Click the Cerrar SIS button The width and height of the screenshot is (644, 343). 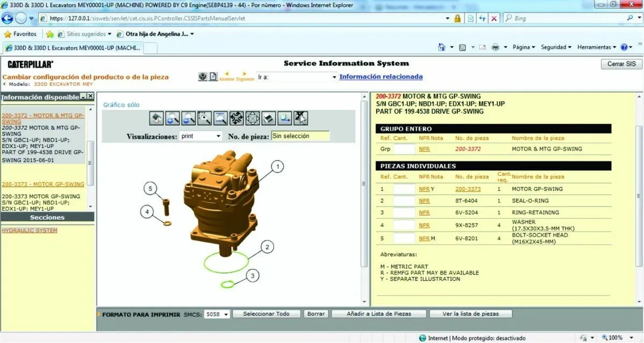(621, 64)
